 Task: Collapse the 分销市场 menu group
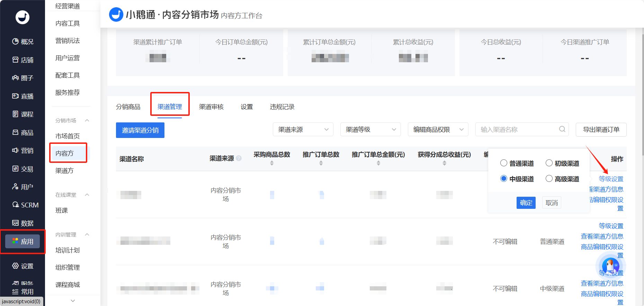87,120
